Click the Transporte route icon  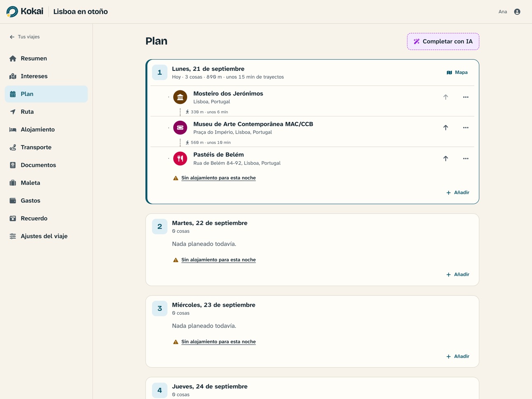click(13, 147)
